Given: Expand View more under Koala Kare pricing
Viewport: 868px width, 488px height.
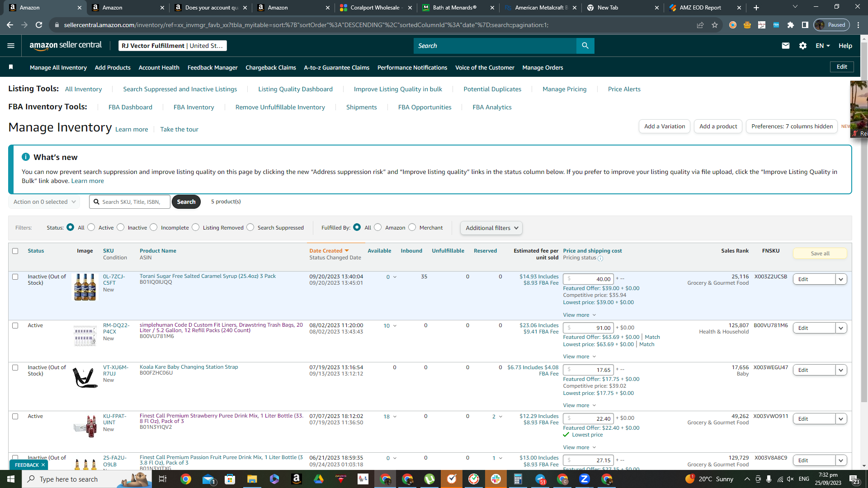Looking at the screenshot, I should click(x=580, y=405).
